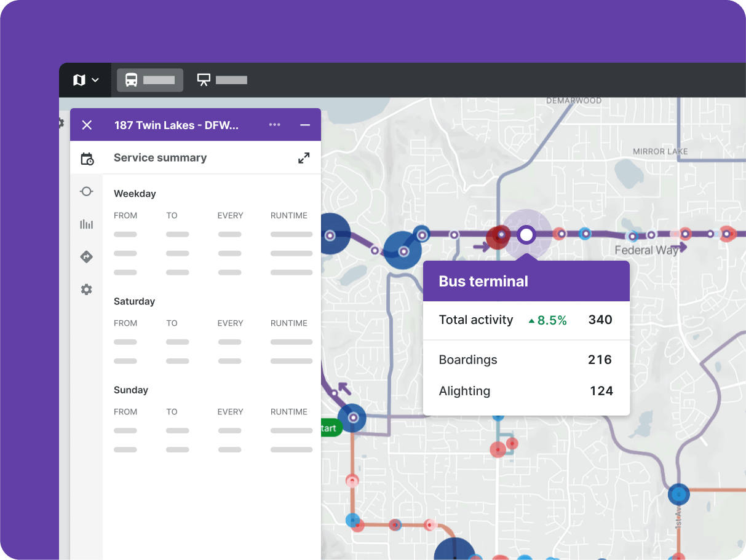Screen dimensions: 746x560
Task: Click the Federal Way map label
Action: coord(646,250)
